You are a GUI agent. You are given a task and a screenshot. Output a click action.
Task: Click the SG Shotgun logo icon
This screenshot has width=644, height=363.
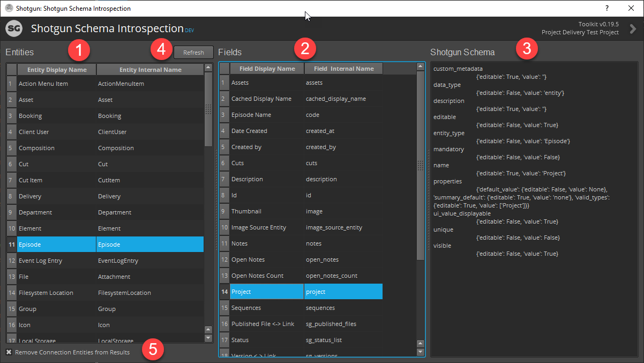point(14,28)
